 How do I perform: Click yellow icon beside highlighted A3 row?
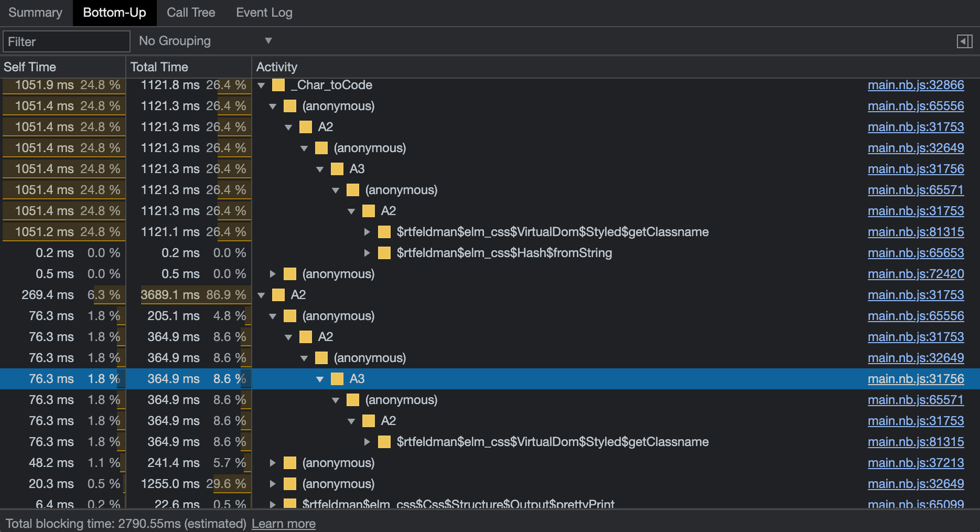point(337,379)
